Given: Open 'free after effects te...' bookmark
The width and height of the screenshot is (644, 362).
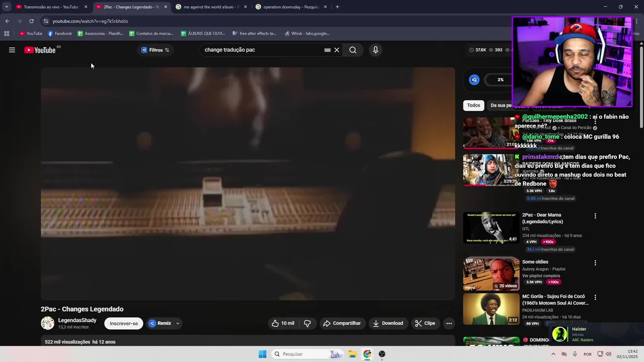Looking at the screenshot, I should tap(255, 34).
